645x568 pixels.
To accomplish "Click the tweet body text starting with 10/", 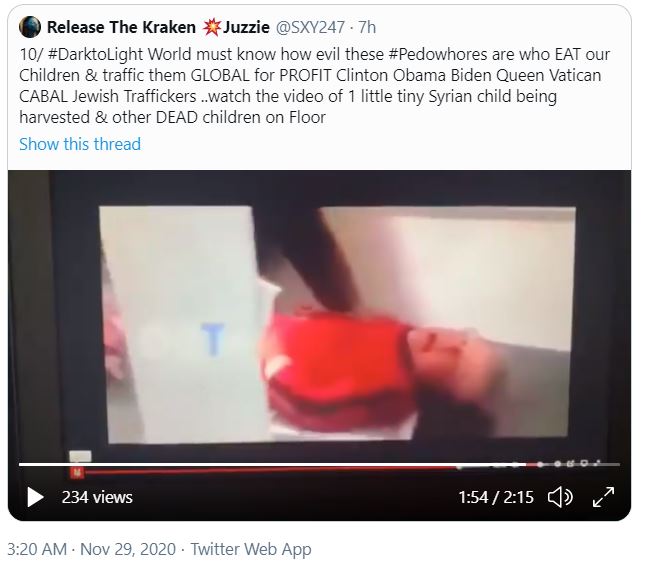I will click(x=314, y=86).
